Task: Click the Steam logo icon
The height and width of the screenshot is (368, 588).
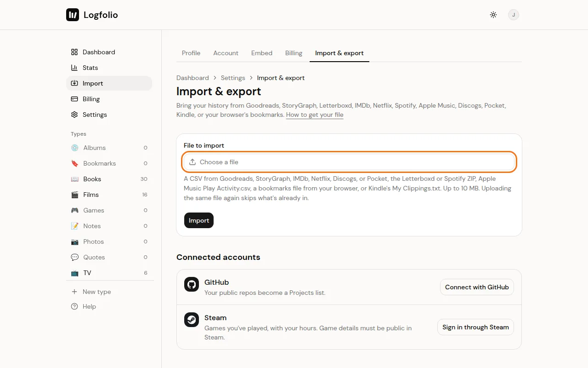Action: 192,320
